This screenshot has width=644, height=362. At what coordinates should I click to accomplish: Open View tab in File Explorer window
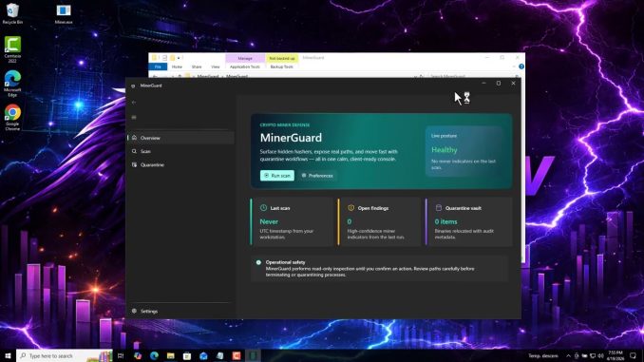point(216,67)
